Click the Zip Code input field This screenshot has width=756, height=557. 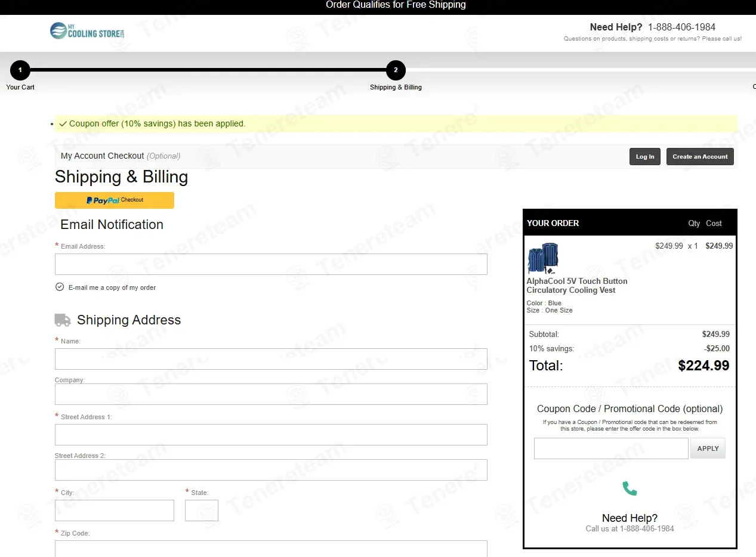(271, 549)
